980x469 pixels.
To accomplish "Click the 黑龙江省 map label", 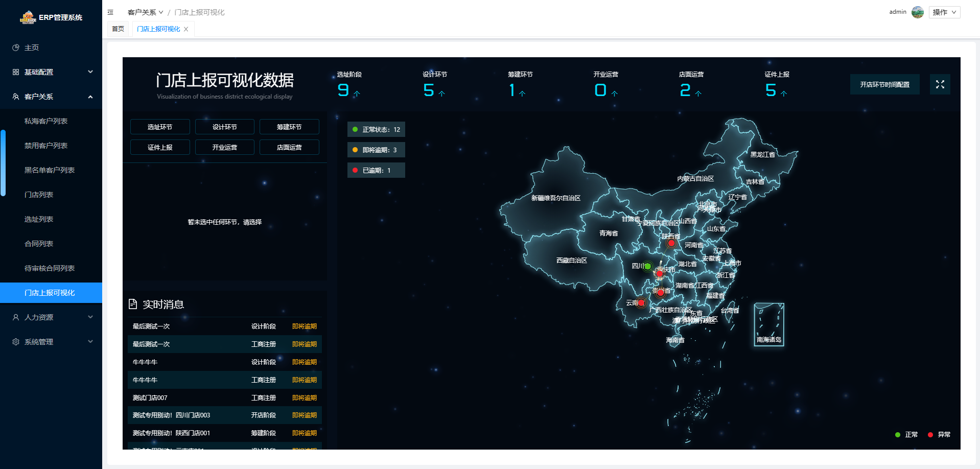I will 763,154.
